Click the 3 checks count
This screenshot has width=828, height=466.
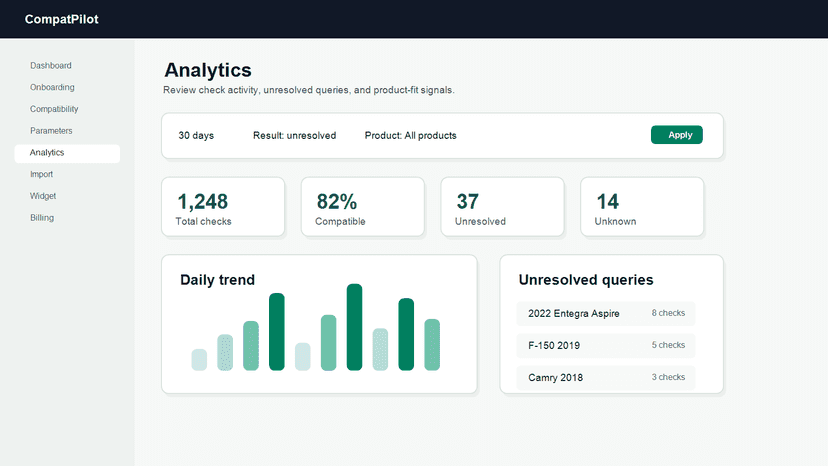(x=668, y=377)
